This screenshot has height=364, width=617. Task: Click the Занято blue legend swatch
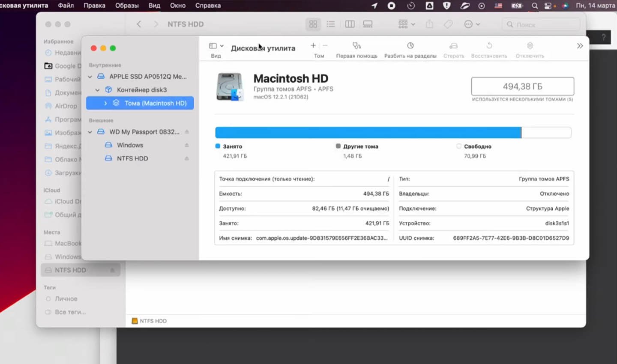tap(218, 146)
